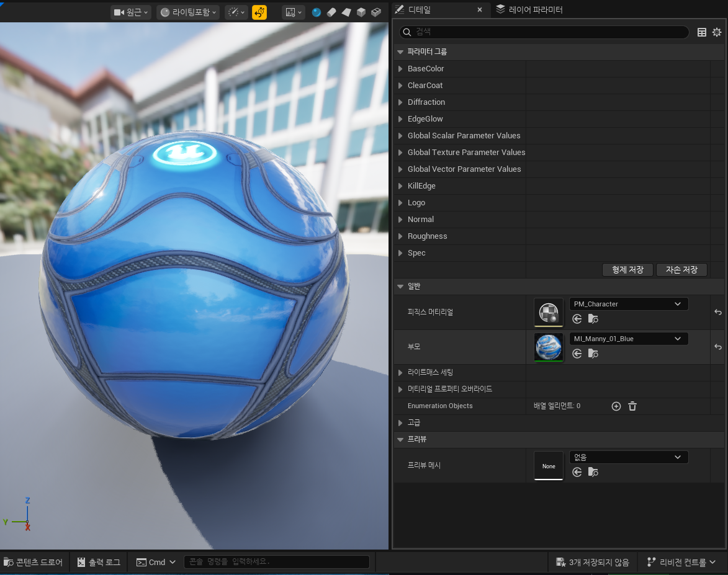Set preview mesh to cylinder

point(331,12)
